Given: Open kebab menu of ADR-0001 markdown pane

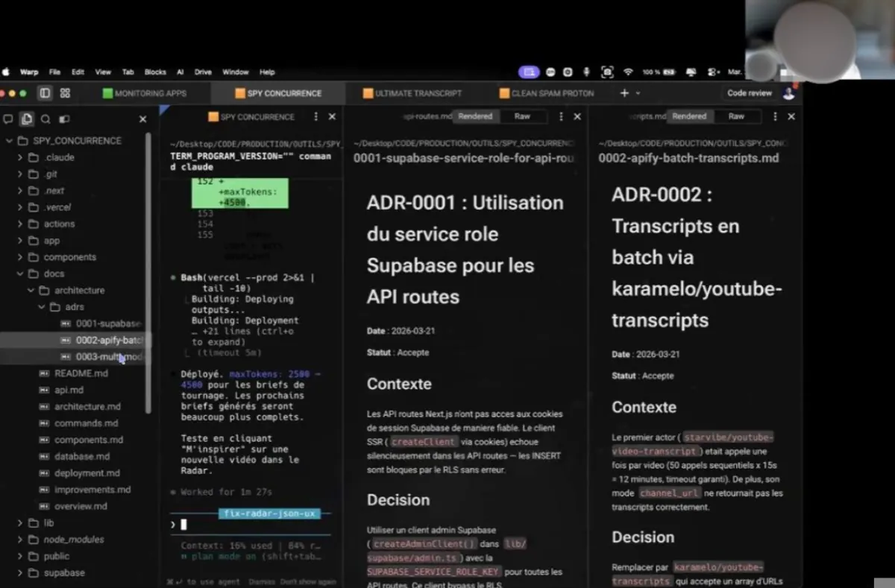Looking at the screenshot, I should 561,117.
